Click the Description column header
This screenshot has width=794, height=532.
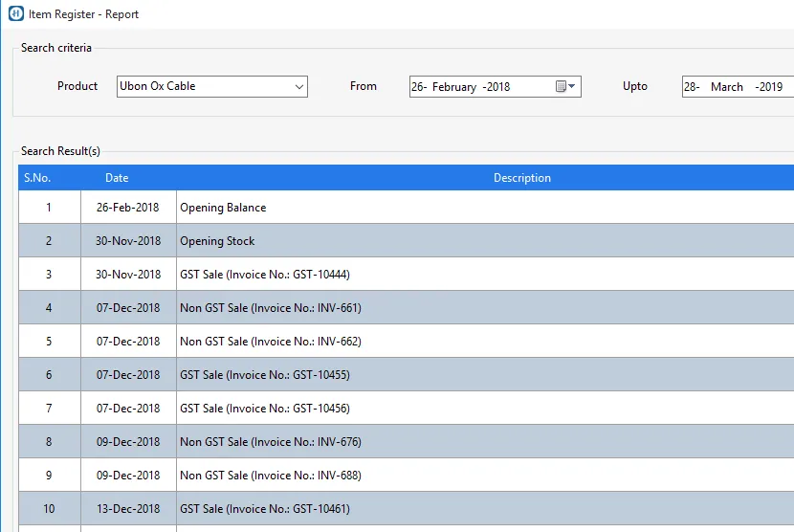pyautogui.click(x=521, y=178)
